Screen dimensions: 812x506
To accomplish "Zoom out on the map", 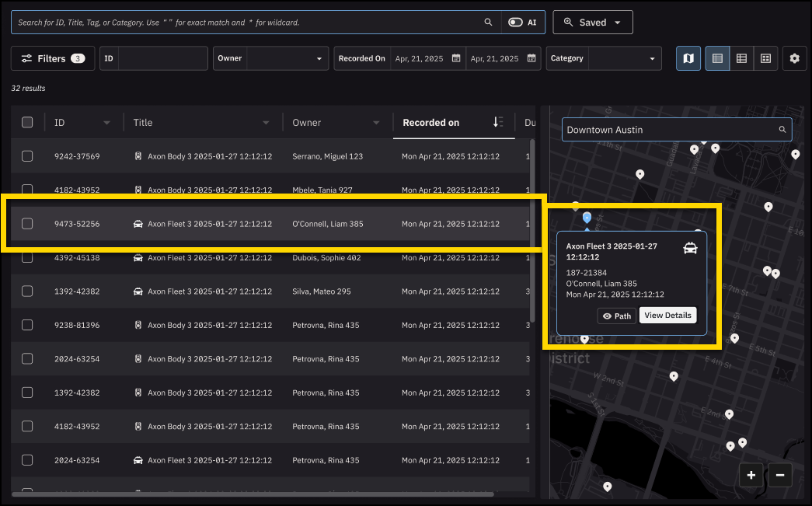I will 780,476.
